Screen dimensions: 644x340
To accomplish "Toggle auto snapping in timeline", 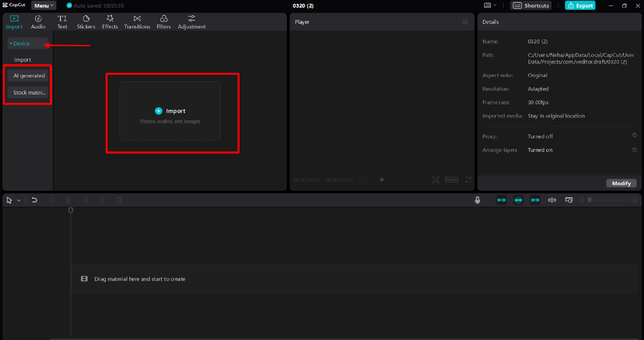I will tap(519, 200).
